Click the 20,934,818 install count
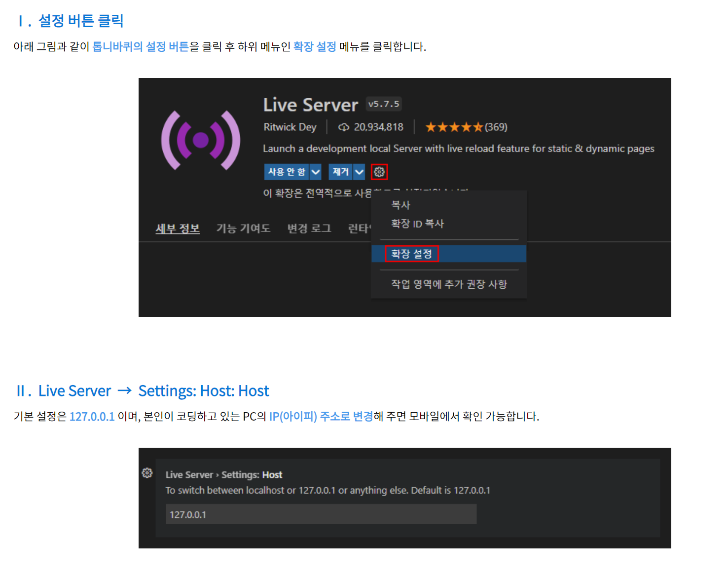The image size is (728, 581). click(x=378, y=127)
